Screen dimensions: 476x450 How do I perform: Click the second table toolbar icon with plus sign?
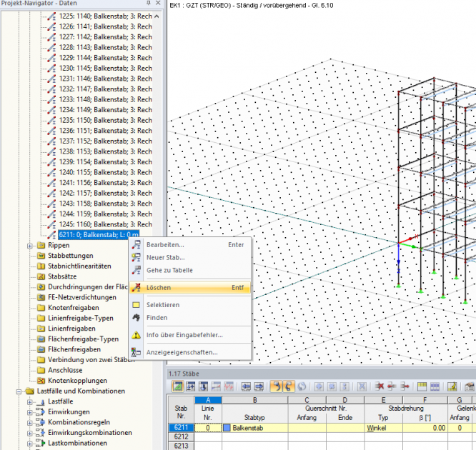(191, 386)
